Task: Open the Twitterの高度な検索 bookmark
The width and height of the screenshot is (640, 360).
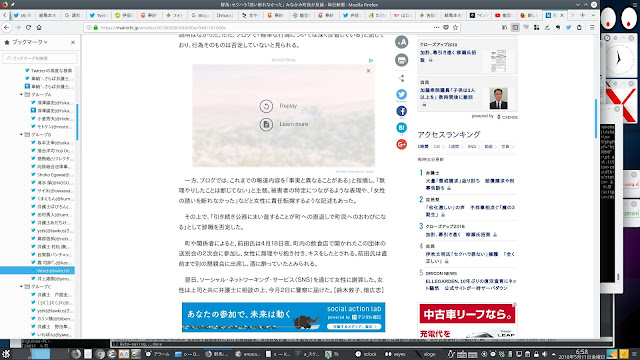Action: (48, 71)
